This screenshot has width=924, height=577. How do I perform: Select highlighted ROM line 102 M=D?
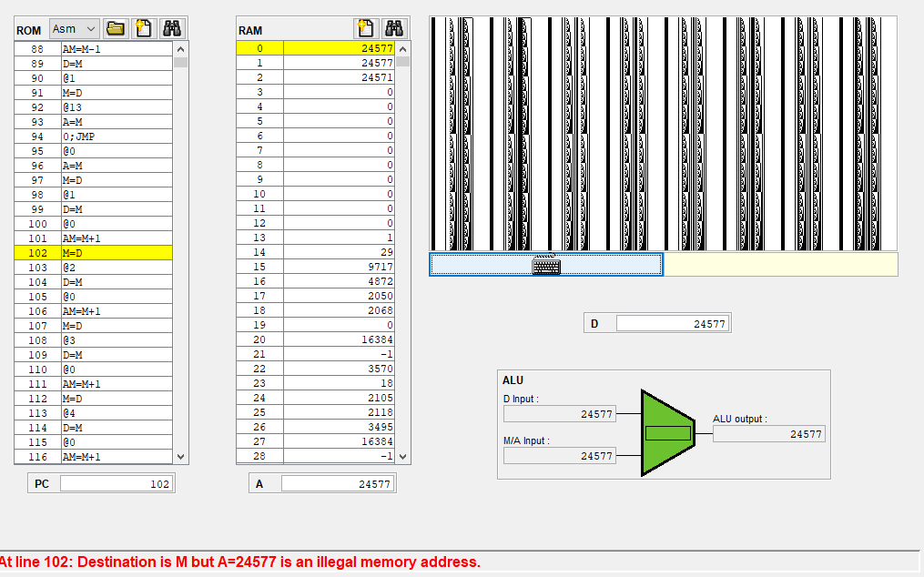pos(116,253)
